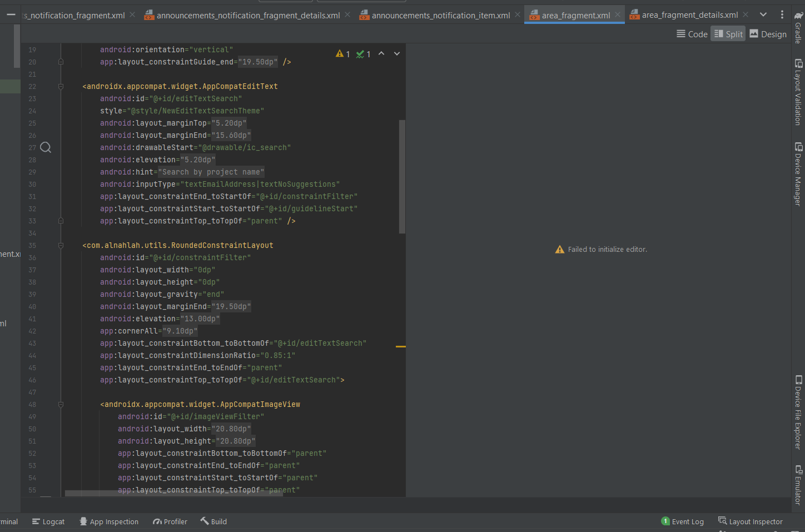Click the inputType textEmailAddress value
Viewport: 805px width, 532px height.
[x=260, y=184]
